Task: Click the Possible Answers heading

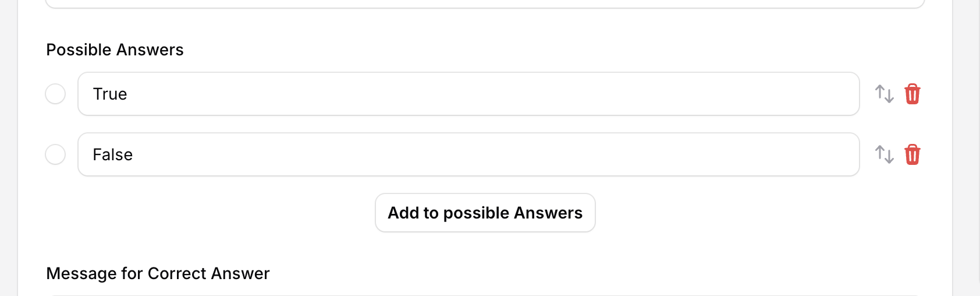Action: [x=115, y=50]
